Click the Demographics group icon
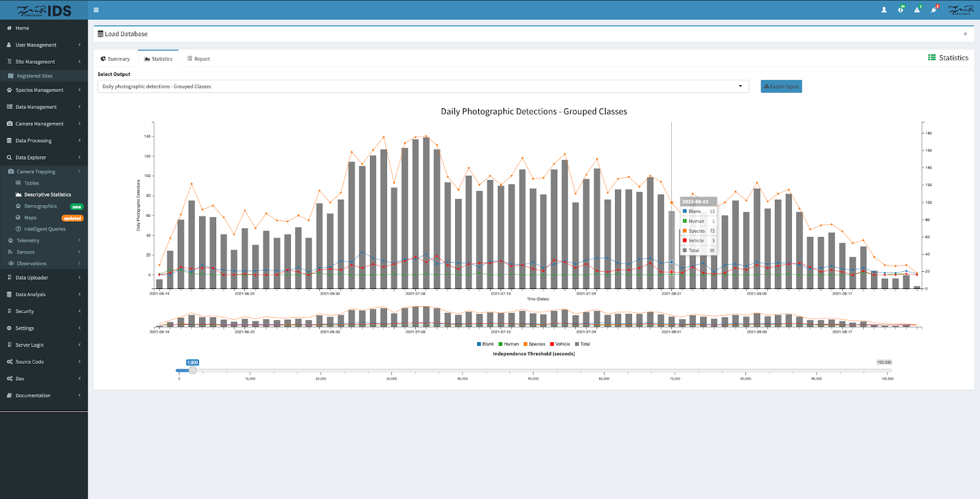This screenshot has width=980, height=499. click(18, 206)
